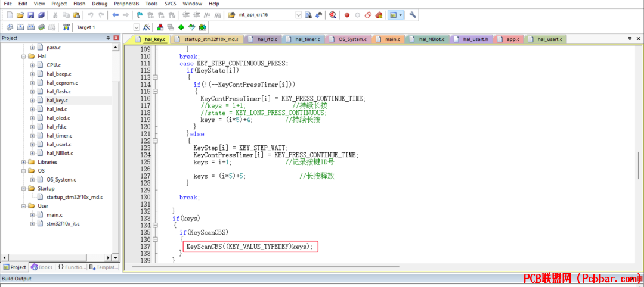Insert a bookmark with the flag icon
Screen dimensions: 644x287
[140, 15]
